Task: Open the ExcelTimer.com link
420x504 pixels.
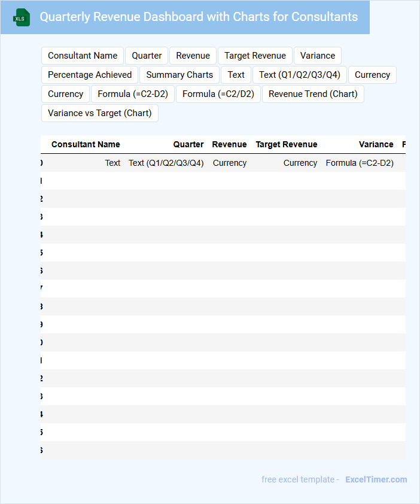Action: pos(376,479)
